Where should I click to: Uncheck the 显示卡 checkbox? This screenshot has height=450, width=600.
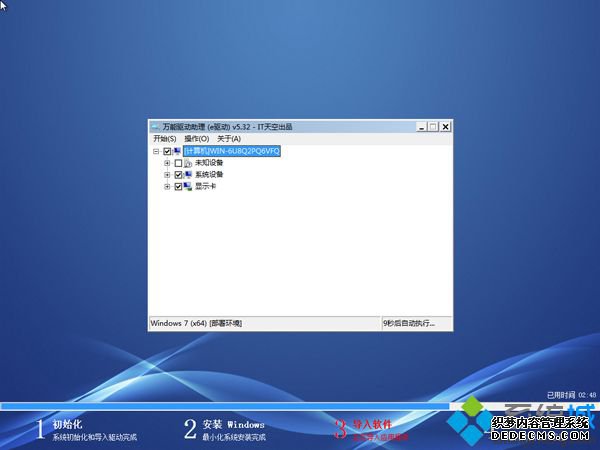(x=178, y=187)
